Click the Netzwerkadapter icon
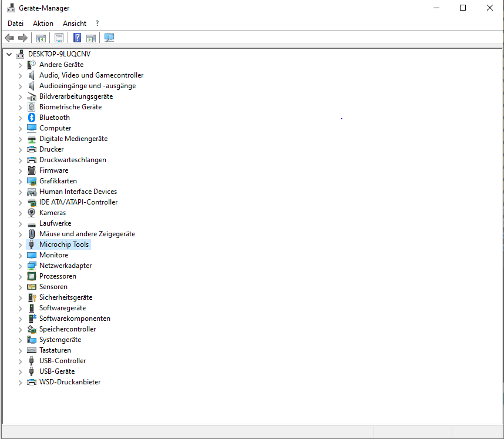Image resolution: width=504 pixels, height=439 pixels. (x=32, y=266)
